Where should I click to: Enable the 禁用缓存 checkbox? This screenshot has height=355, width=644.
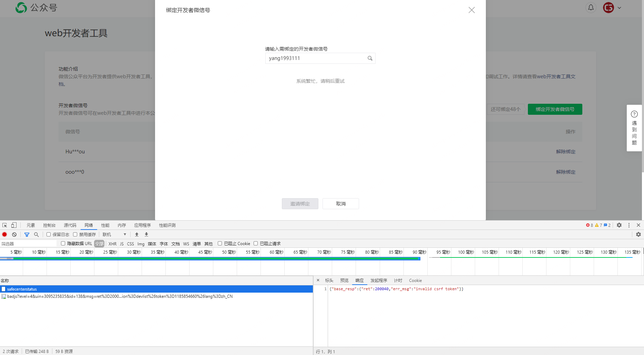click(75, 234)
